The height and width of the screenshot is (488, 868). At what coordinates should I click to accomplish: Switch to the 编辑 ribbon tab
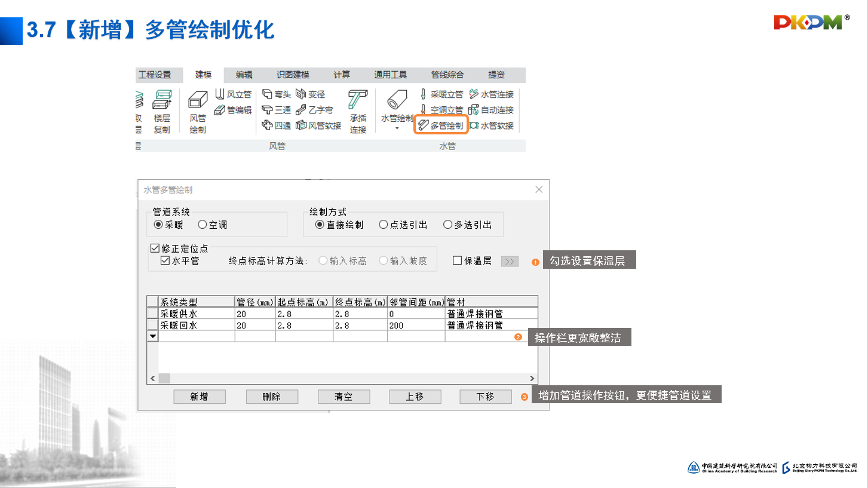tap(244, 75)
